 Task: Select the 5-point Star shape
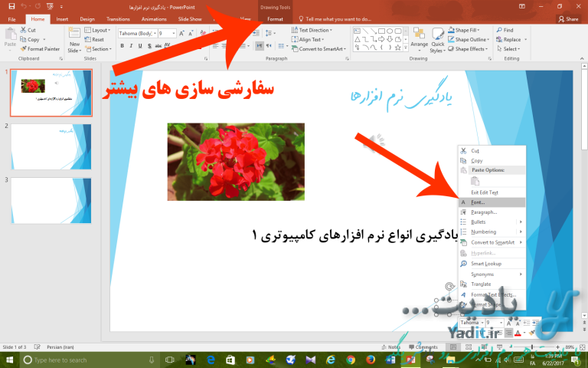point(398,48)
